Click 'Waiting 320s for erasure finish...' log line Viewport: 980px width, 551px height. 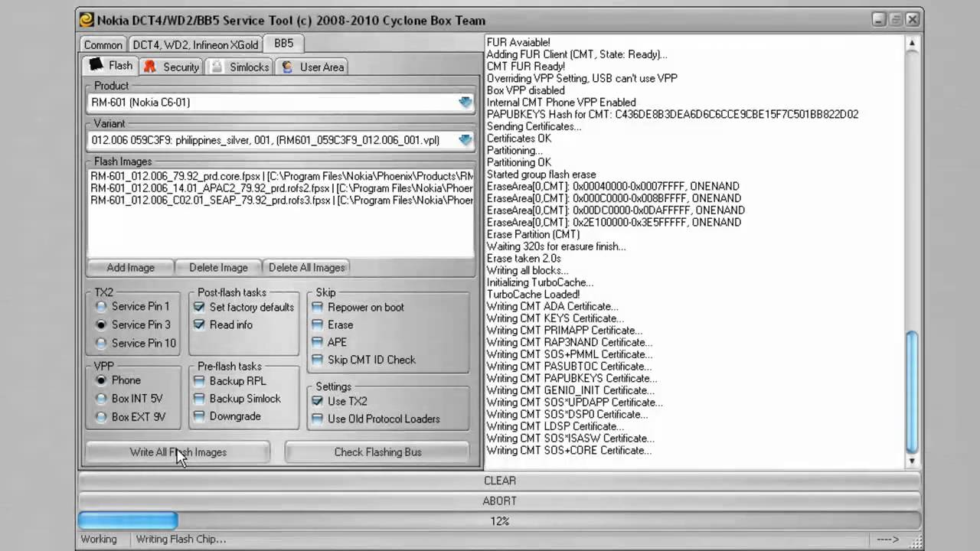556,246
